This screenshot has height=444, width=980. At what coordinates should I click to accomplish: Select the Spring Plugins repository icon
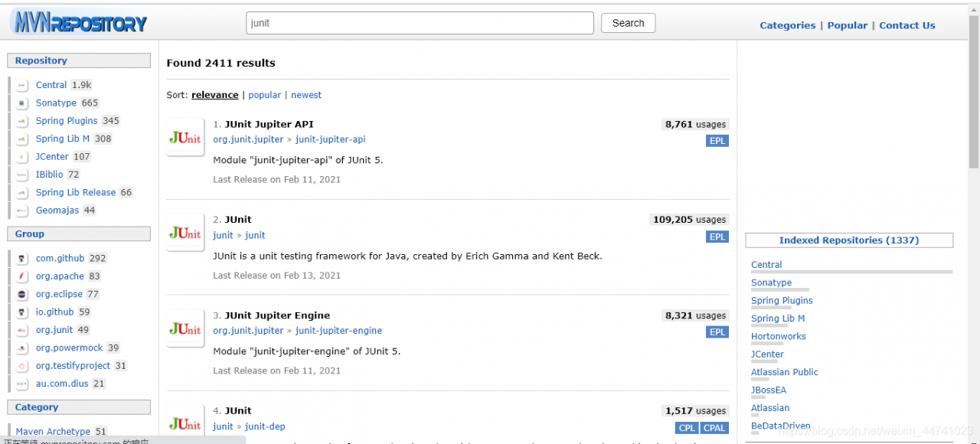(22, 121)
